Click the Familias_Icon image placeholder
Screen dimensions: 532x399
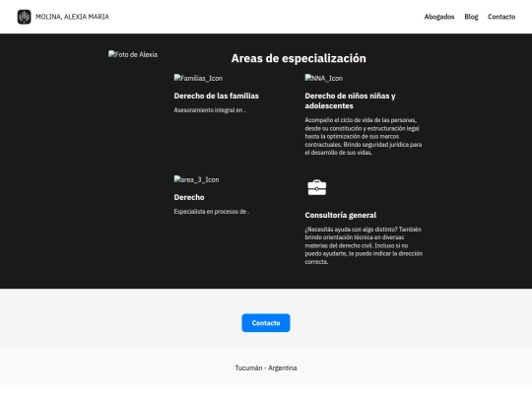tap(198, 78)
